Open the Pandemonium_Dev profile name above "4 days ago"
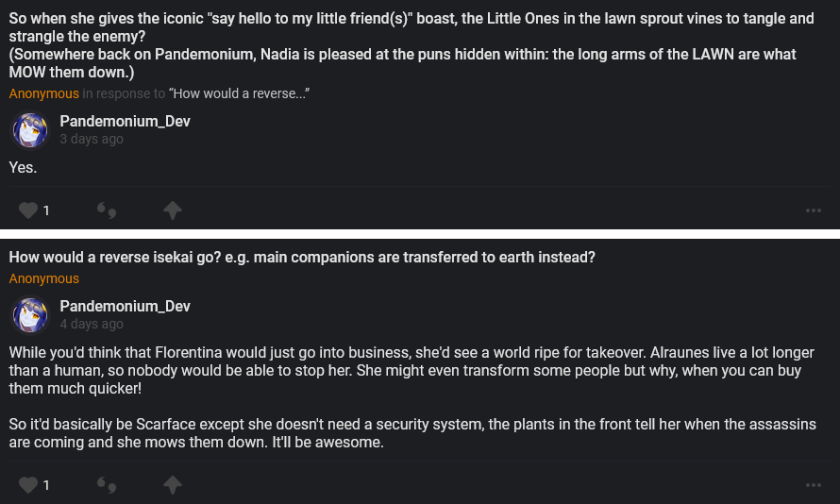Image resolution: width=840 pixels, height=504 pixels. point(125,306)
